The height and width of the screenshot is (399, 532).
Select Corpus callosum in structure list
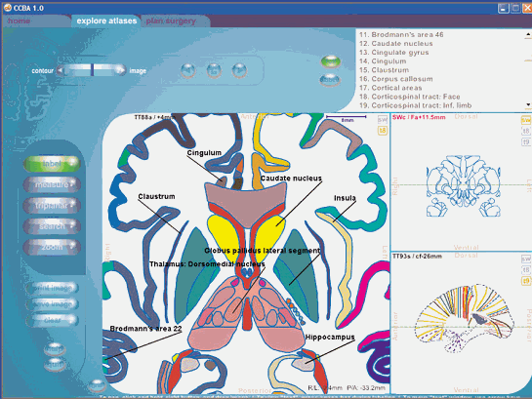pyautogui.click(x=396, y=79)
